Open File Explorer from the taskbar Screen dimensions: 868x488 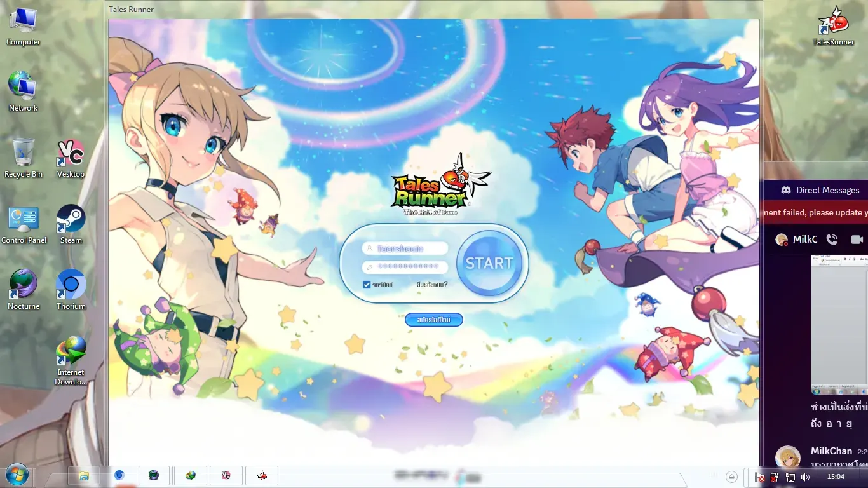[83, 475]
